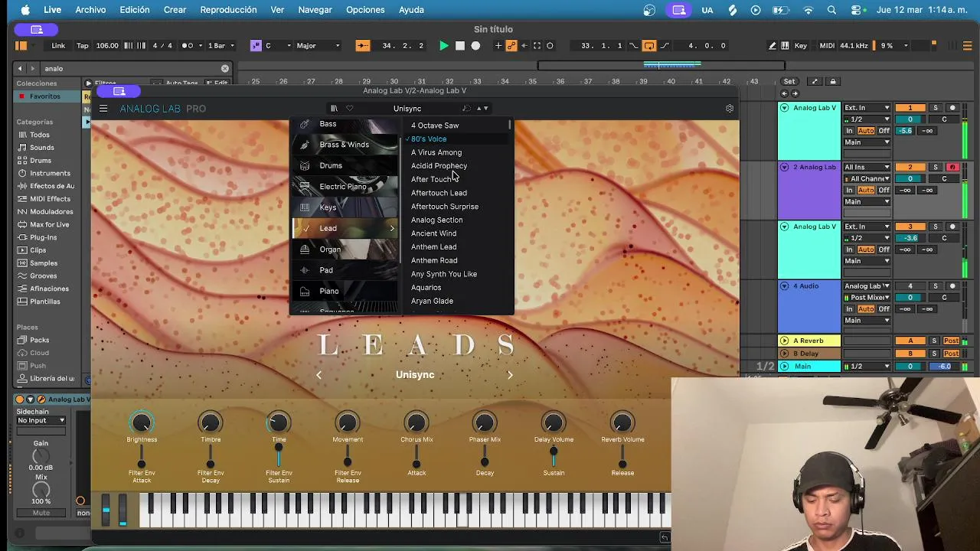
Task: Toggle Post on A Reverb return
Action: 952,341
